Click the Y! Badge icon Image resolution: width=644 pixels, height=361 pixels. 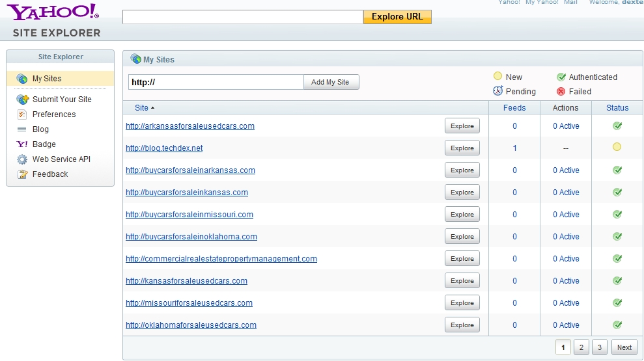coord(21,144)
